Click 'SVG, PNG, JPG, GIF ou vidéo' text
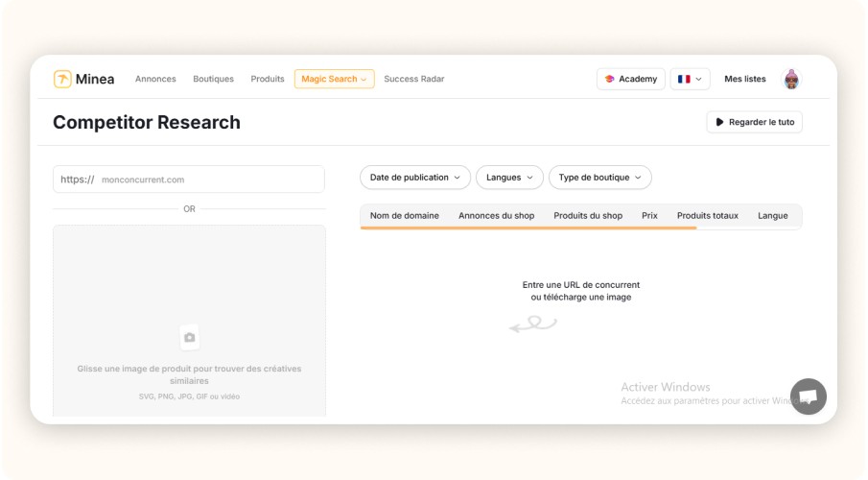Image resolution: width=868 pixels, height=480 pixels. point(189,396)
